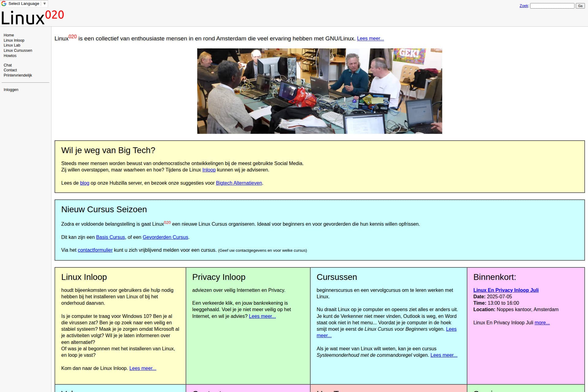588x392 pixels.
Task: Follow the Basis Cursus link
Action: click(110, 237)
